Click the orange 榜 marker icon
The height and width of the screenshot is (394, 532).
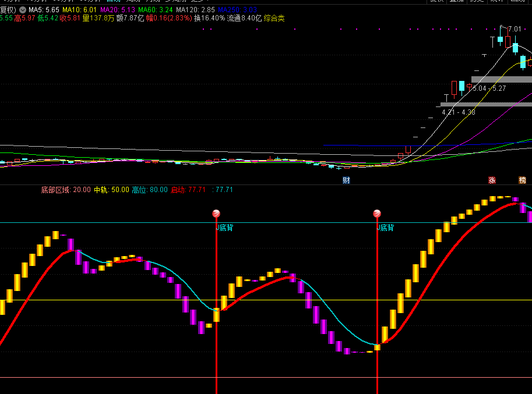click(x=523, y=180)
